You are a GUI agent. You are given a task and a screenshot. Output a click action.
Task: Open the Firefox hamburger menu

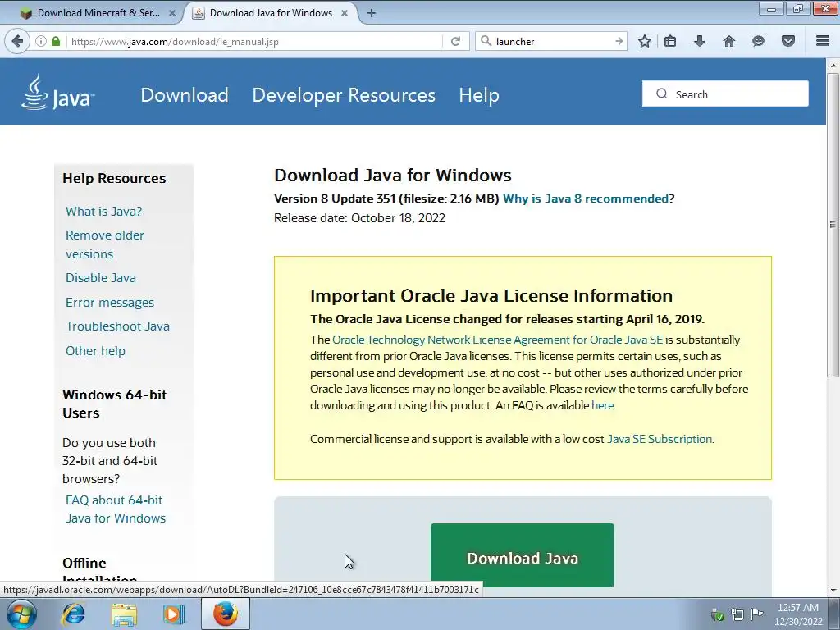tap(822, 41)
